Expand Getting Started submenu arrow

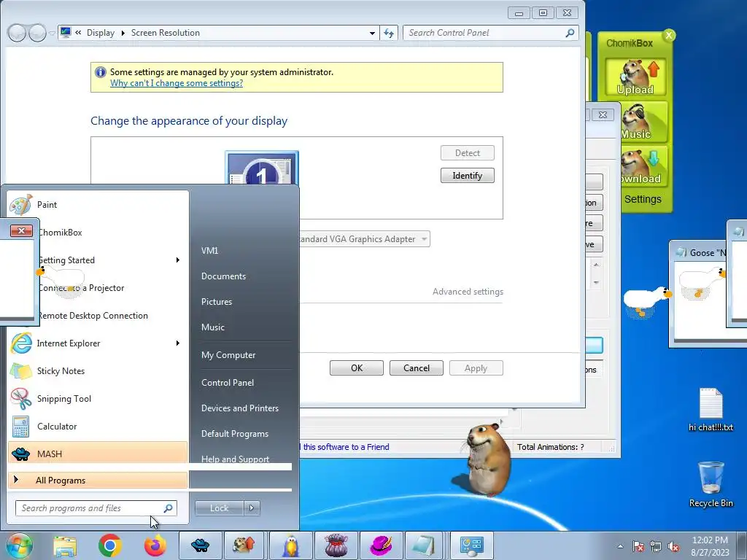(178, 260)
